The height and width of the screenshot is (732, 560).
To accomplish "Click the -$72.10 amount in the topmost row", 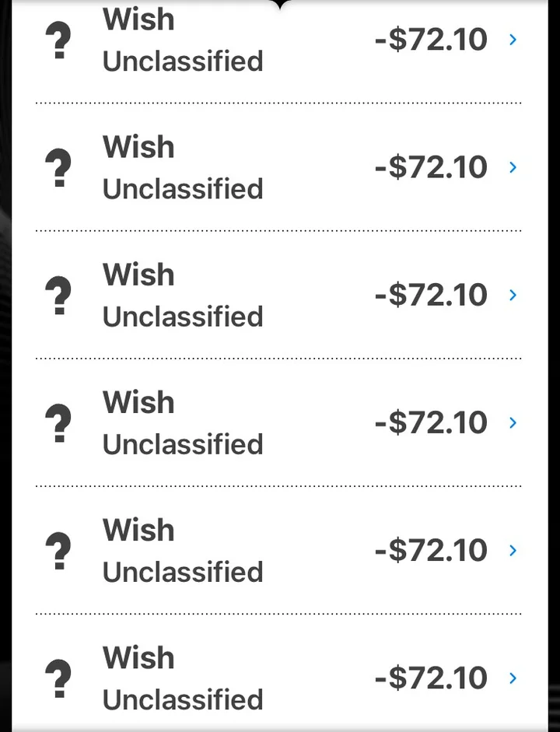I will (431, 39).
